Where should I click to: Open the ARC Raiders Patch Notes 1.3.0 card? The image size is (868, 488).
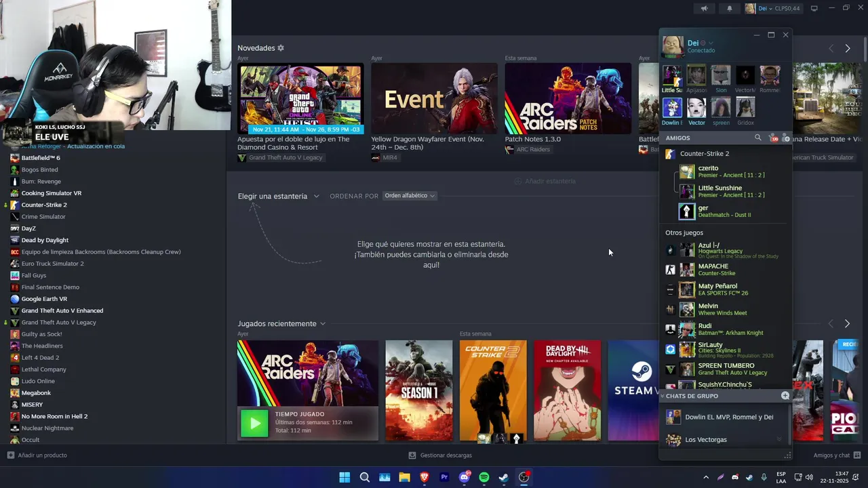click(568, 98)
